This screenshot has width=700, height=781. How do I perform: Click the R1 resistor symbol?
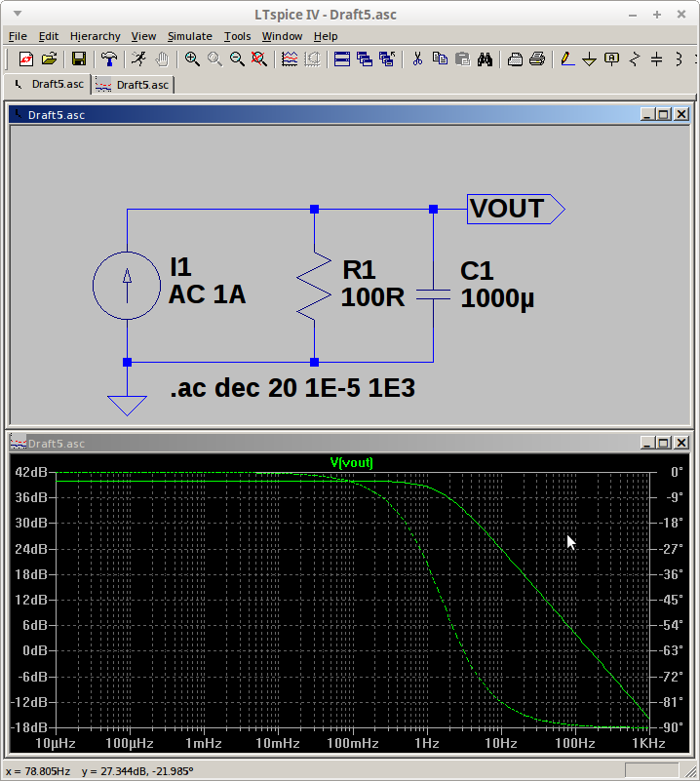tap(314, 287)
